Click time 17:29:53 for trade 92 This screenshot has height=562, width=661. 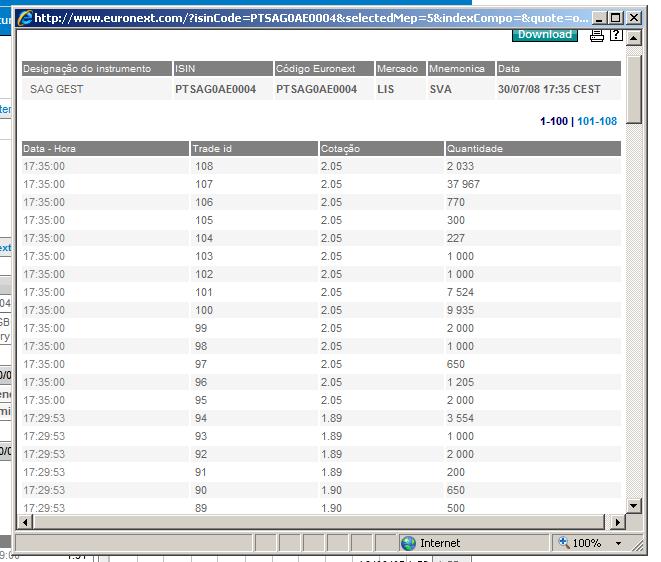pyautogui.click(x=44, y=454)
